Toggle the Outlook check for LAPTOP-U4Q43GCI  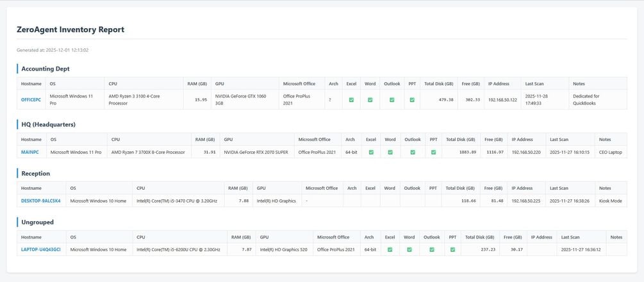click(432, 249)
